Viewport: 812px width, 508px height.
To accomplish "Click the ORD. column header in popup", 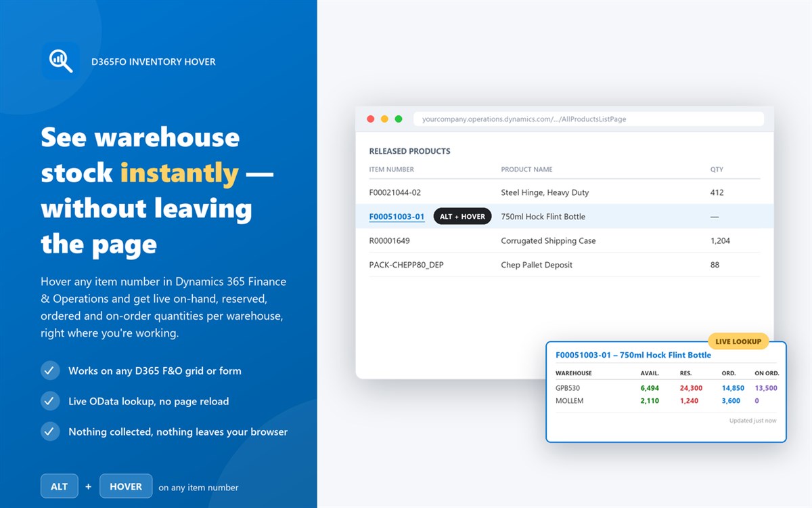I will tap(729, 373).
